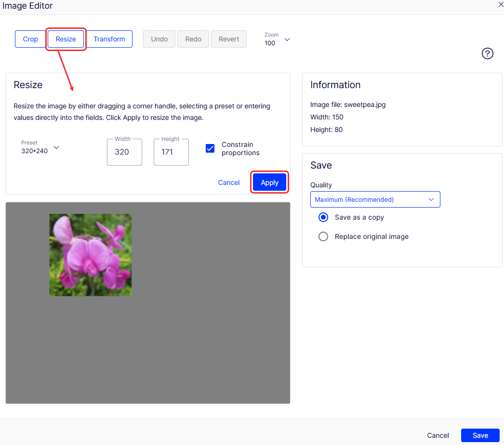Choose Replace original image option
This screenshot has width=504, height=445.
point(323,236)
